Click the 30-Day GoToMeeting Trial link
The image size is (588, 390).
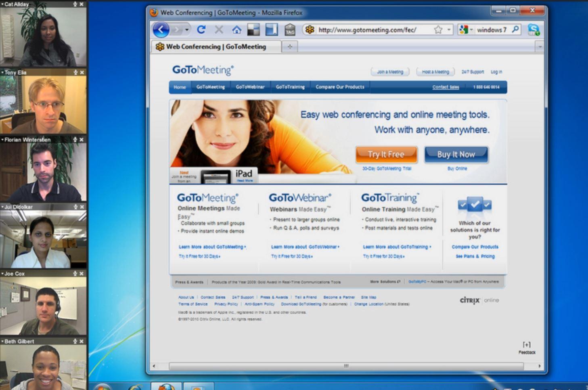pyautogui.click(x=387, y=168)
